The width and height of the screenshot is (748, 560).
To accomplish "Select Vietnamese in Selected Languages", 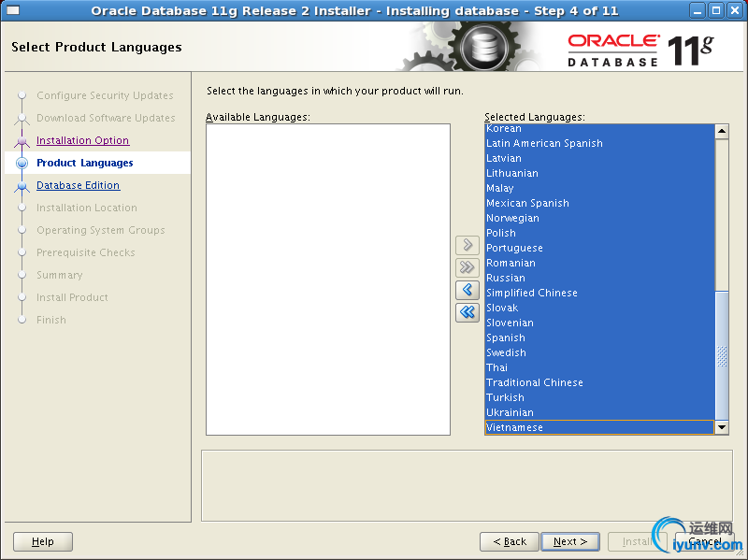I will [x=599, y=427].
